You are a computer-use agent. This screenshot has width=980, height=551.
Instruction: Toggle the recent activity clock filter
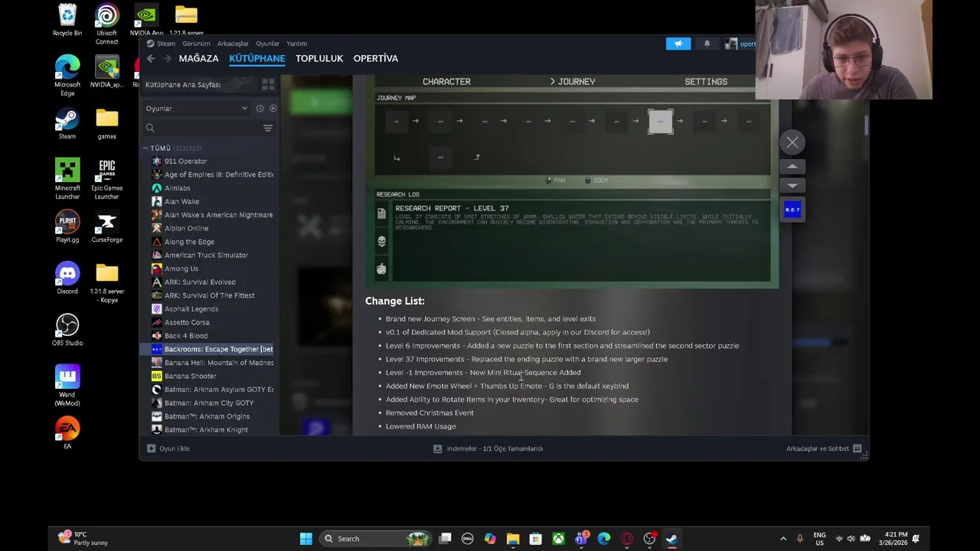(x=260, y=109)
